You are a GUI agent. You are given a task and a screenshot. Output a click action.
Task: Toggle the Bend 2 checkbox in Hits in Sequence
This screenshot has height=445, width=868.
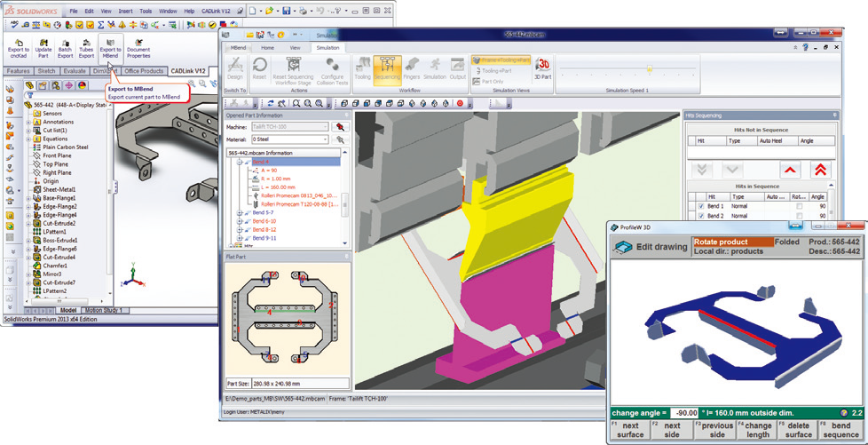[701, 216]
